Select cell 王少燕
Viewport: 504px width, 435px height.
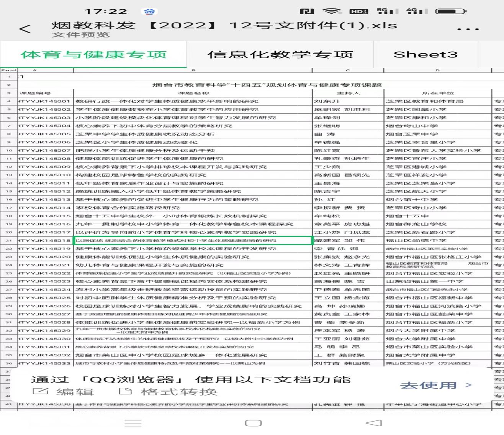(348, 167)
